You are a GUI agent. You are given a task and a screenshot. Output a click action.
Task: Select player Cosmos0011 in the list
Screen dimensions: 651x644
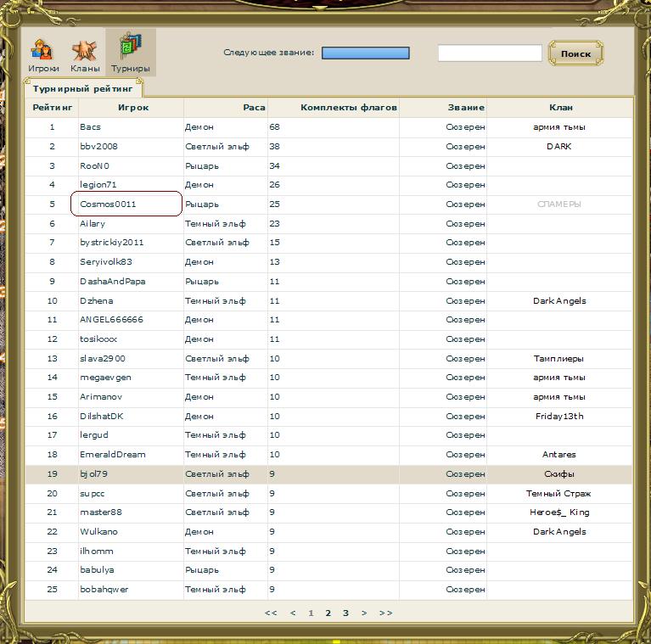click(x=109, y=204)
